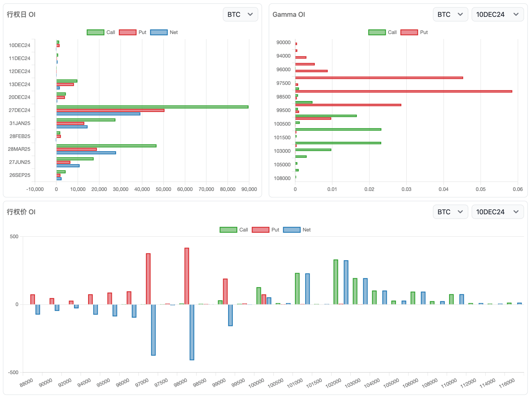Click the 行权价 OI panel title

(x=21, y=212)
